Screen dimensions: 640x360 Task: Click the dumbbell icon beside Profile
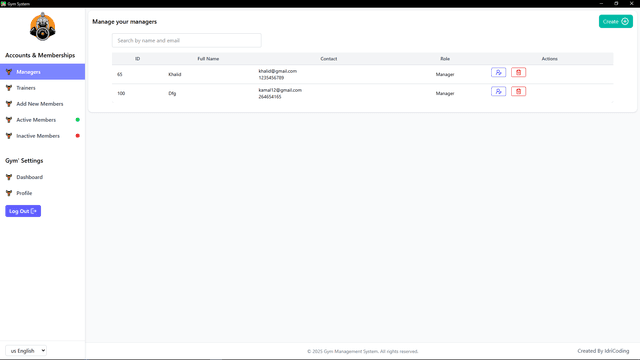click(9, 193)
